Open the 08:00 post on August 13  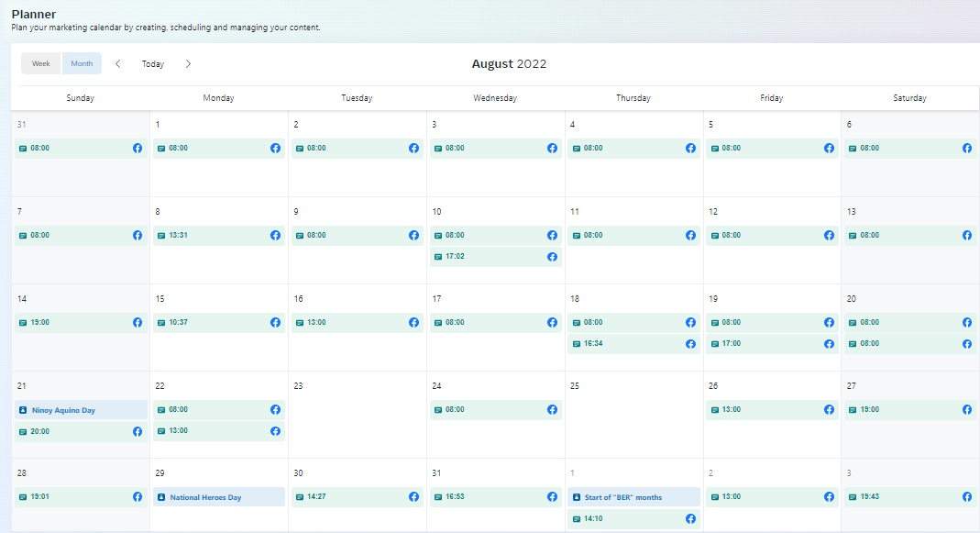tap(910, 235)
